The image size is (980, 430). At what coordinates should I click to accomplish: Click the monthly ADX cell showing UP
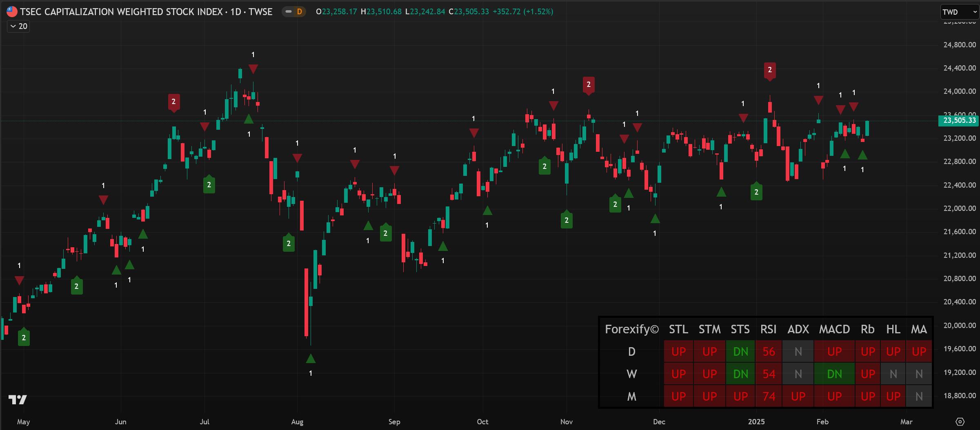(x=798, y=397)
